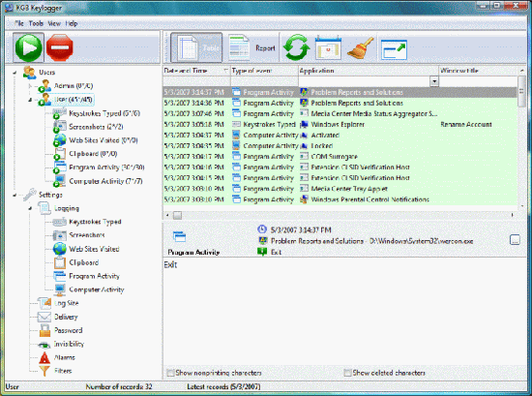Select the User (45*/45) entry

tap(74, 100)
